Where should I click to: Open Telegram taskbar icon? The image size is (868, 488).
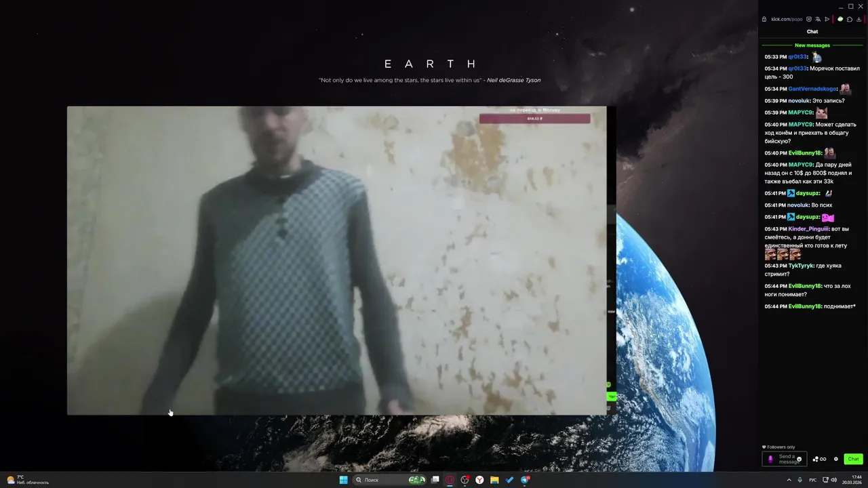(x=524, y=480)
